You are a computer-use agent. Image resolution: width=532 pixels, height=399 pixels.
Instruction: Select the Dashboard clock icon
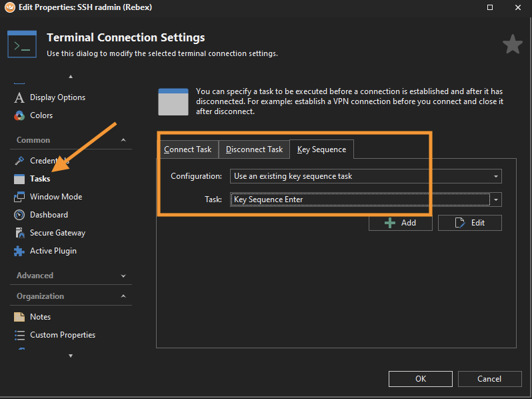(19, 215)
